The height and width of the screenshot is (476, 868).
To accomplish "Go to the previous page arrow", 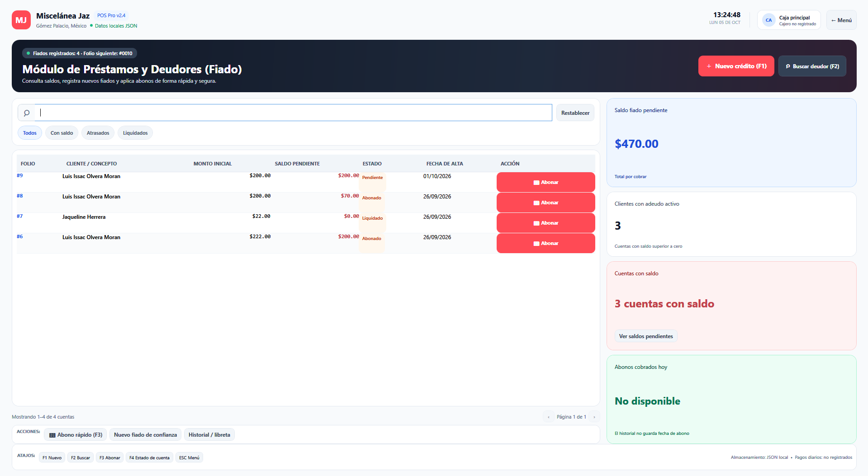I will pos(549,417).
